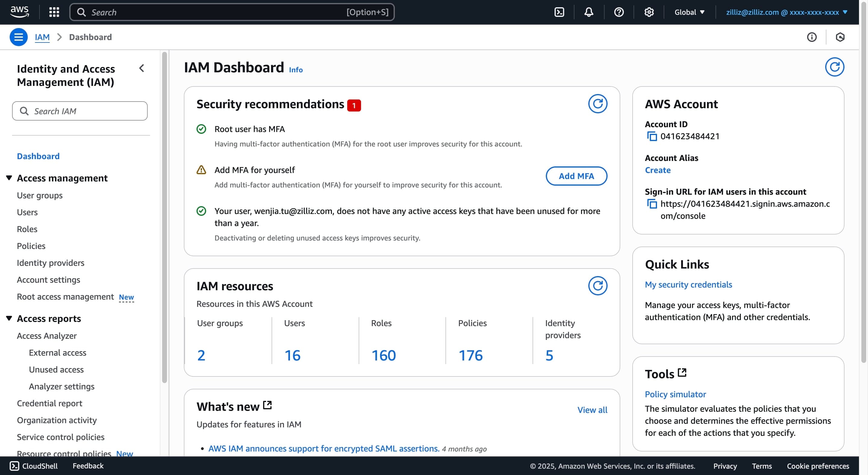Viewport: 868px width, 475px height.
Task: Click the magnifier in Search IAM box
Action: click(24, 111)
